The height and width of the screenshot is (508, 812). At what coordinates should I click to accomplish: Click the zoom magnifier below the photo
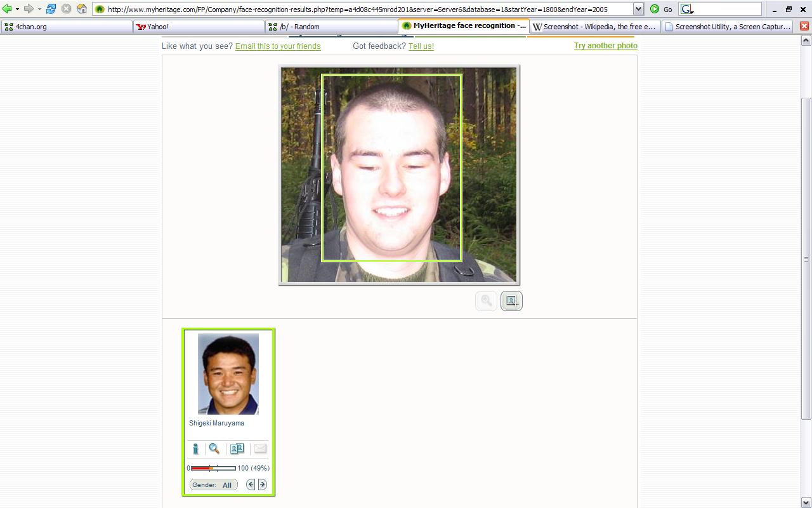coord(486,301)
